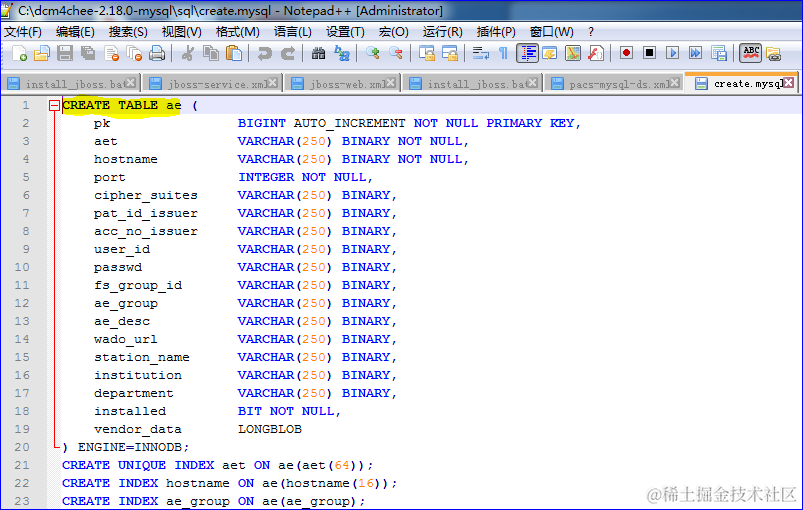Image resolution: width=803 pixels, height=510 pixels.
Task: Open the ? help menu
Action: click(x=590, y=32)
